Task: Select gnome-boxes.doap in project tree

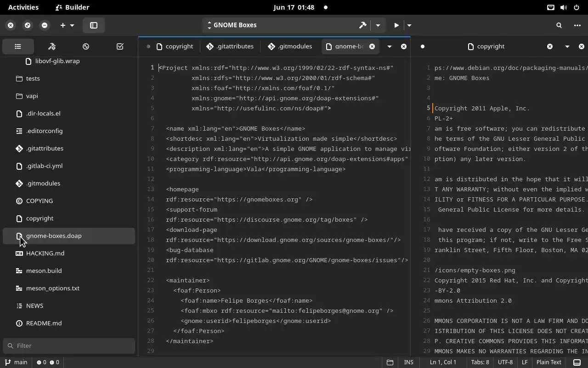Action: tap(69, 236)
